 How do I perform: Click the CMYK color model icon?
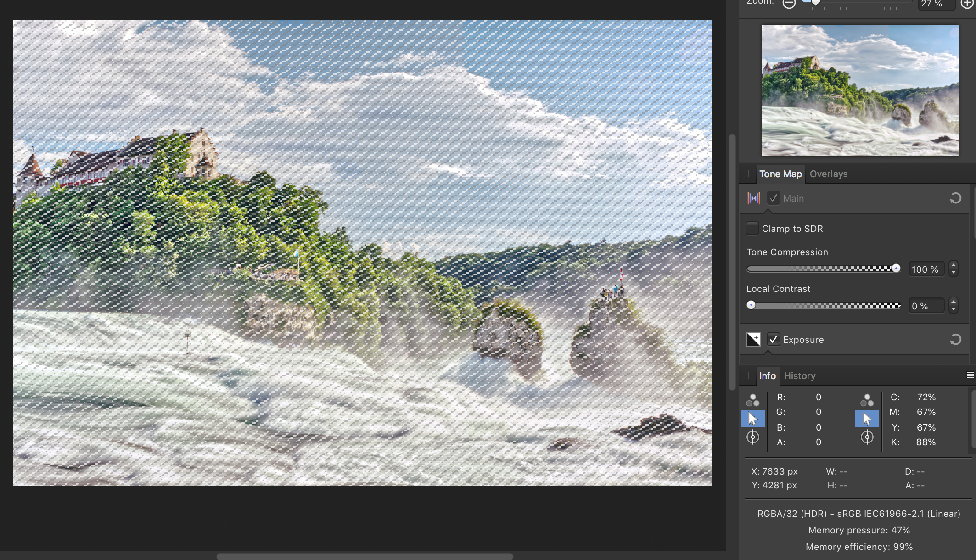point(867,400)
